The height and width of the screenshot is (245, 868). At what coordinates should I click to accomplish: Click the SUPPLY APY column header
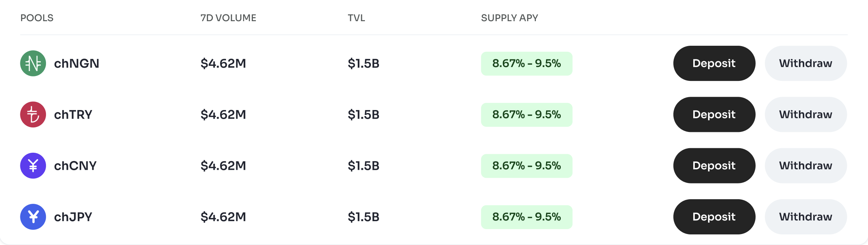coord(509,17)
